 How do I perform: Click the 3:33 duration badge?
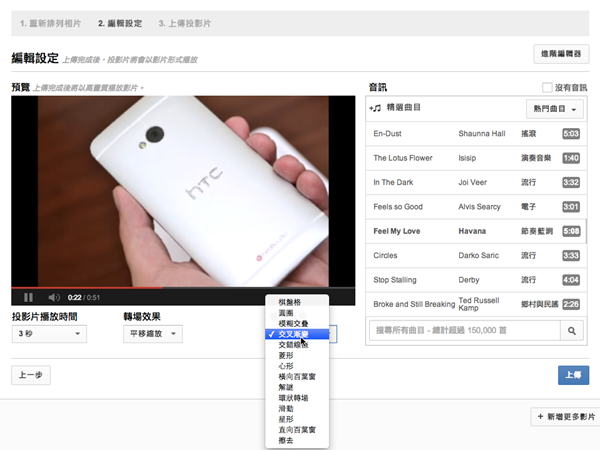click(x=571, y=256)
